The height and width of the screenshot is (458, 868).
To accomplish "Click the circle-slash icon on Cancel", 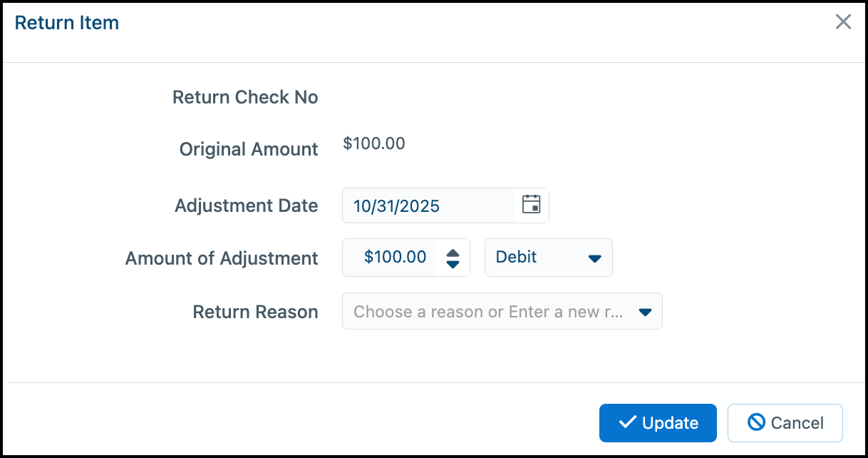I will coord(756,422).
